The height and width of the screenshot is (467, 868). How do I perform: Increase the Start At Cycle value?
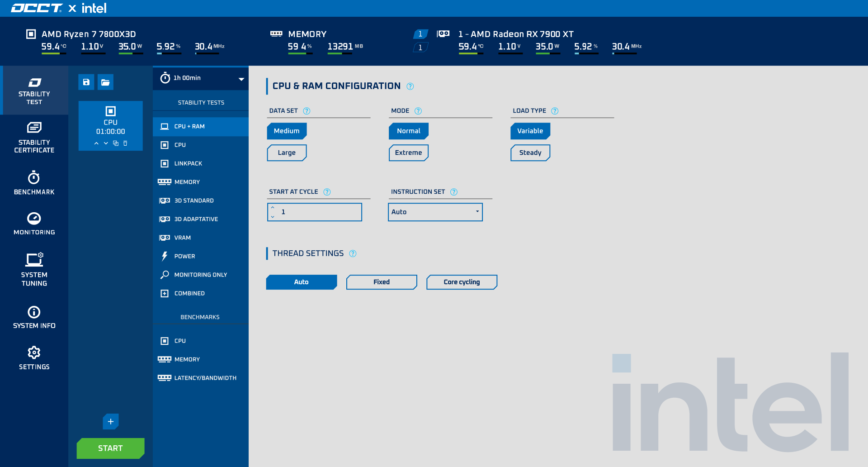pos(273,208)
